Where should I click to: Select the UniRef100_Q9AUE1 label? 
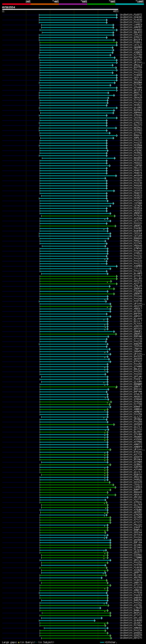131,331
